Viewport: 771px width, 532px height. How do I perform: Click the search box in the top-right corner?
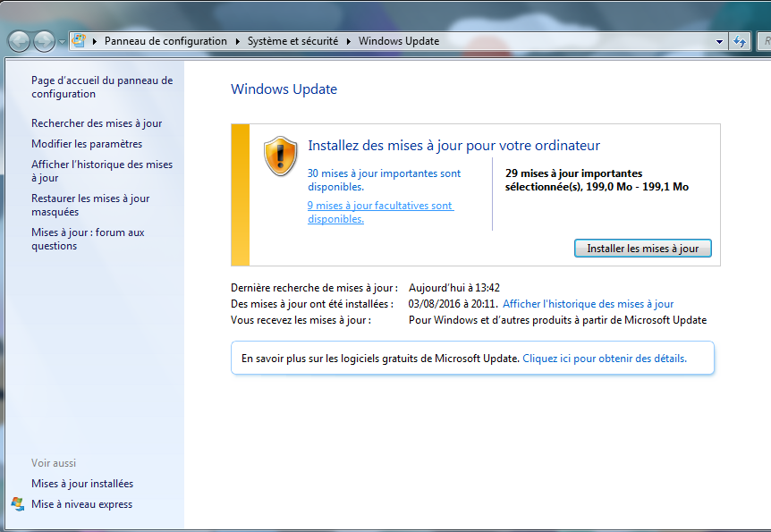coord(765,40)
